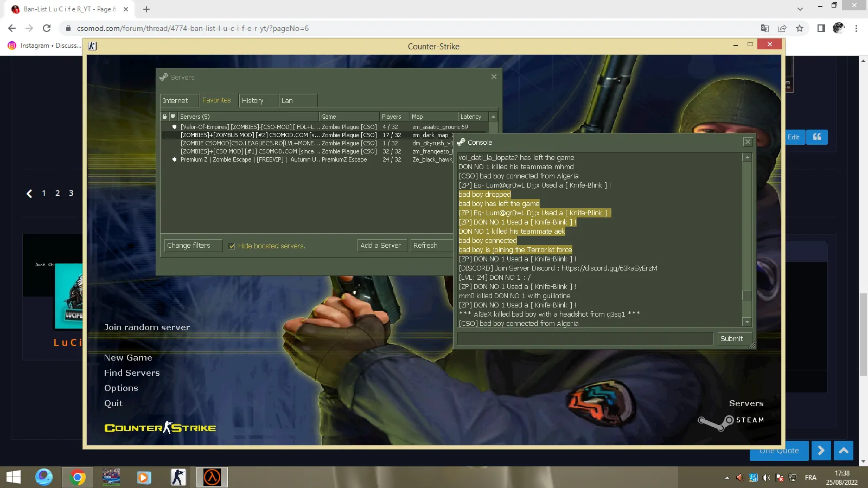The height and width of the screenshot is (488, 868).
Task: Click Chrome icon in taskbar
Action: 78,477
